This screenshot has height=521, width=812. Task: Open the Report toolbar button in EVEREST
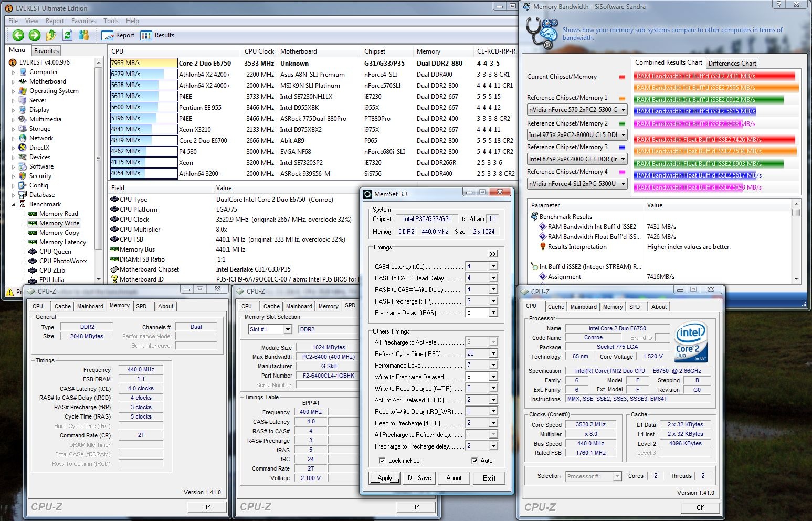click(x=118, y=35)
